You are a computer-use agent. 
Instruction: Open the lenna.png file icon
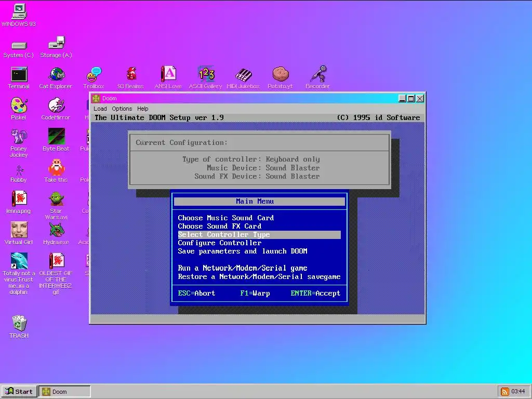19,202
